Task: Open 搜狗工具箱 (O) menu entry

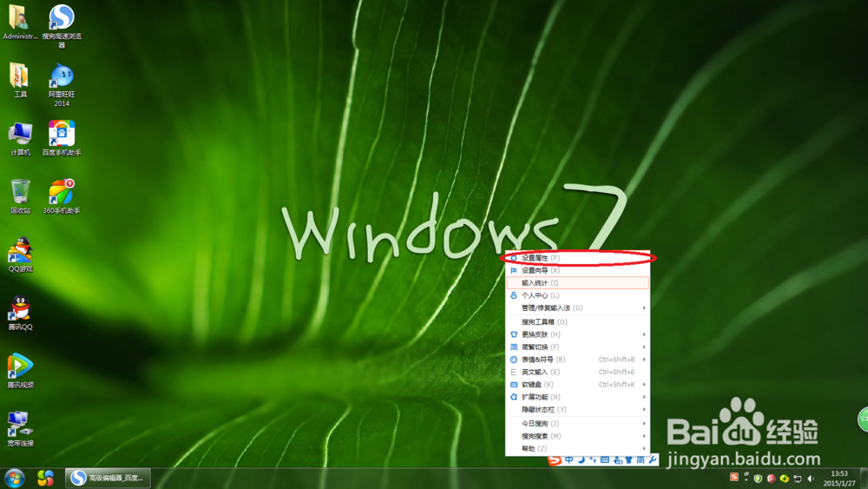Action: point(578,321)
